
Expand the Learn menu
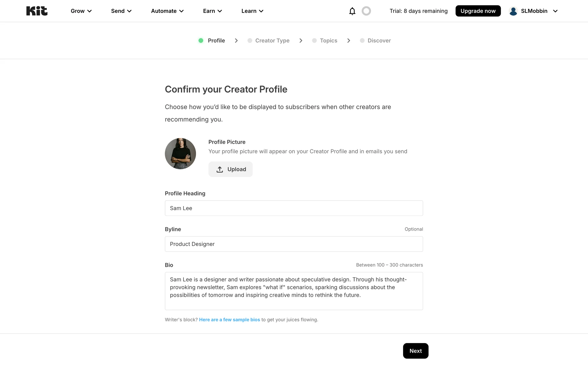coord(252,11)
